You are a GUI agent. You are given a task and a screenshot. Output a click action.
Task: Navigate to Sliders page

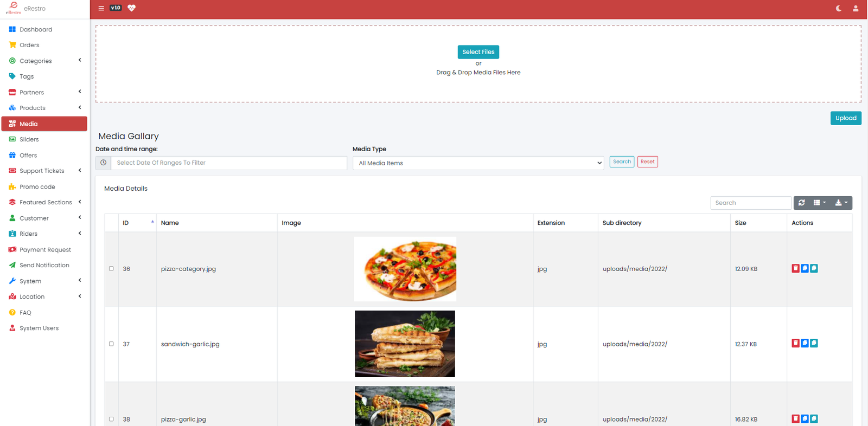(44, 139)
